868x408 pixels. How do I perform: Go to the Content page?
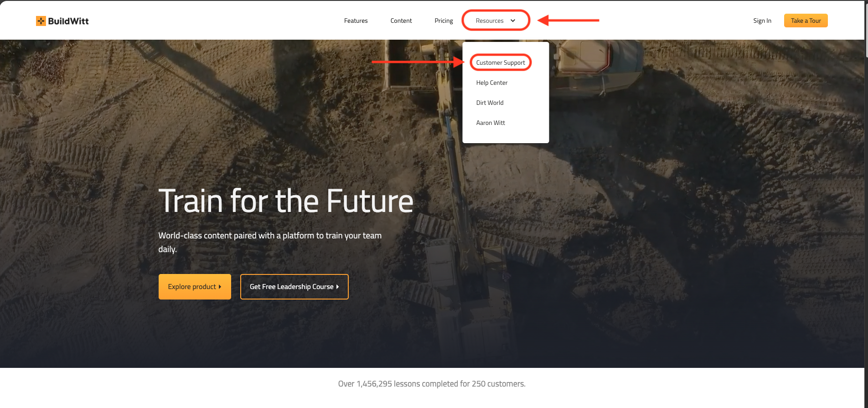tap(401, 21)
